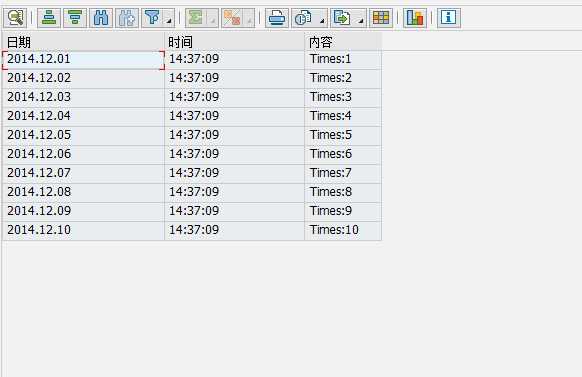Select the 内容 column header
This screenshot has width=582, height=377.
click(x=343, y=42)
